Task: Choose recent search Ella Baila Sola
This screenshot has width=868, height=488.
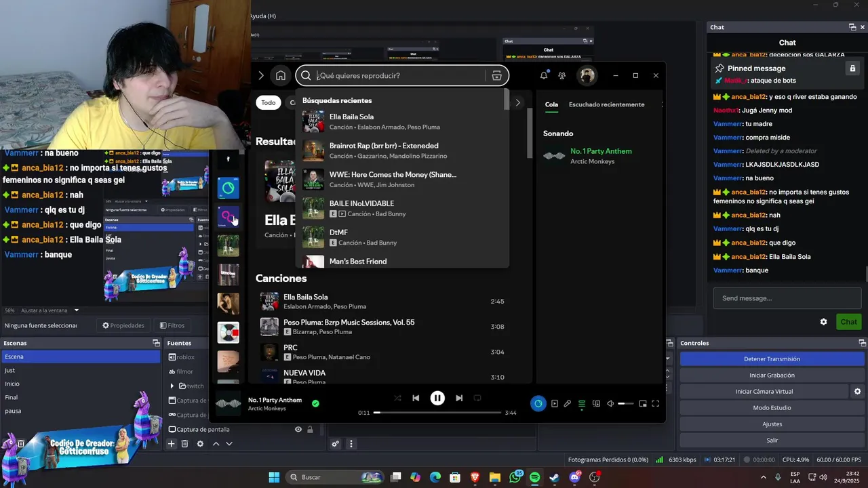Action: 403,121
